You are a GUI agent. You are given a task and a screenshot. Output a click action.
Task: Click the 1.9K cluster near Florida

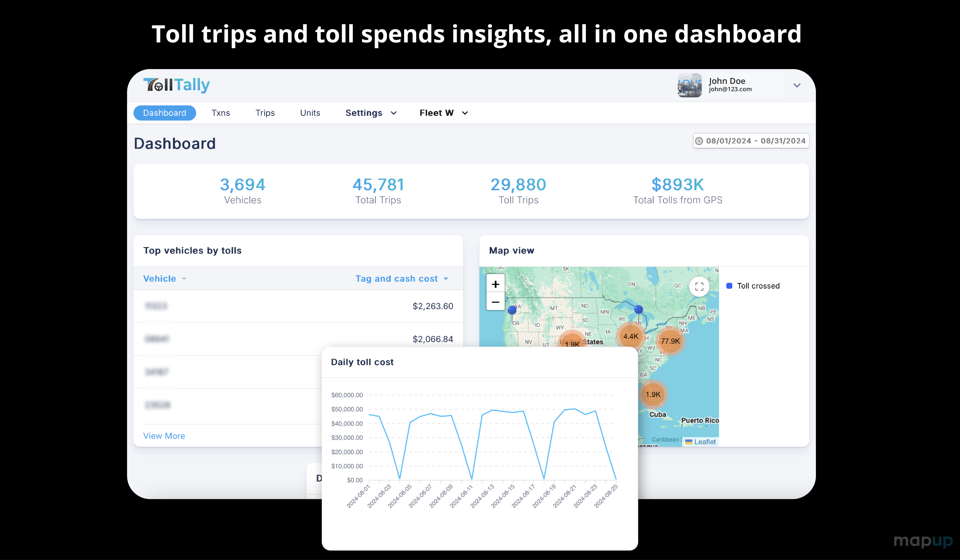653,394
